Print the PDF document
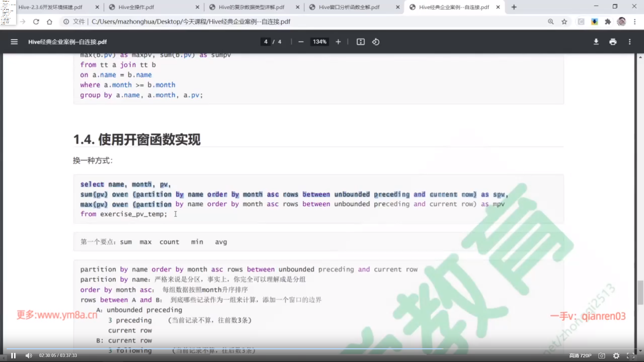 tap(613, 42)
